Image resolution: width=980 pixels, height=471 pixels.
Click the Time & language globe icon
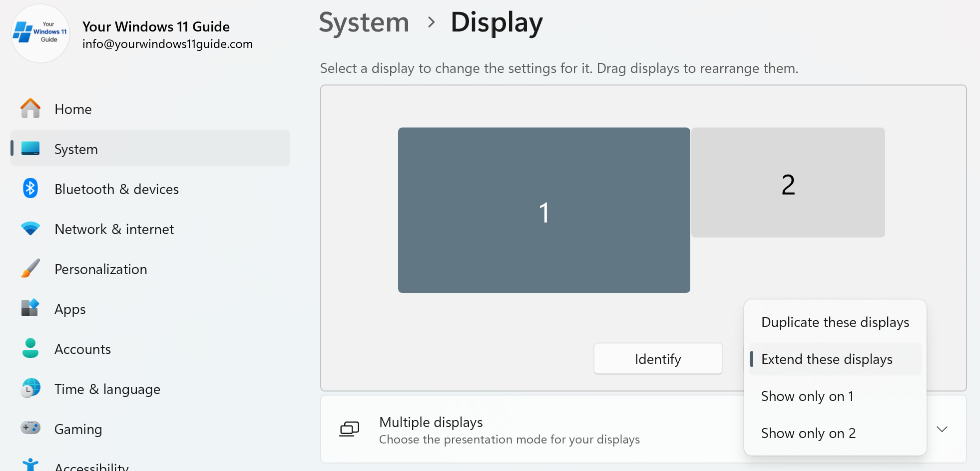[30, 388]
